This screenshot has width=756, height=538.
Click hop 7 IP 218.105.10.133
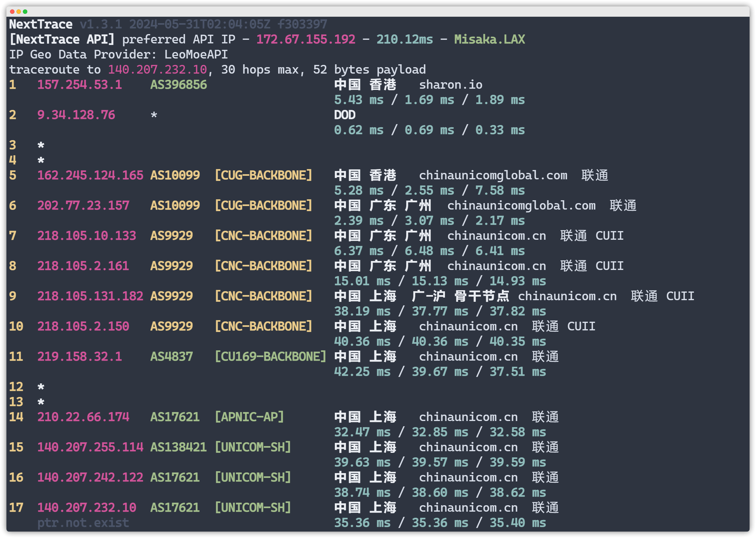point(87,236)
